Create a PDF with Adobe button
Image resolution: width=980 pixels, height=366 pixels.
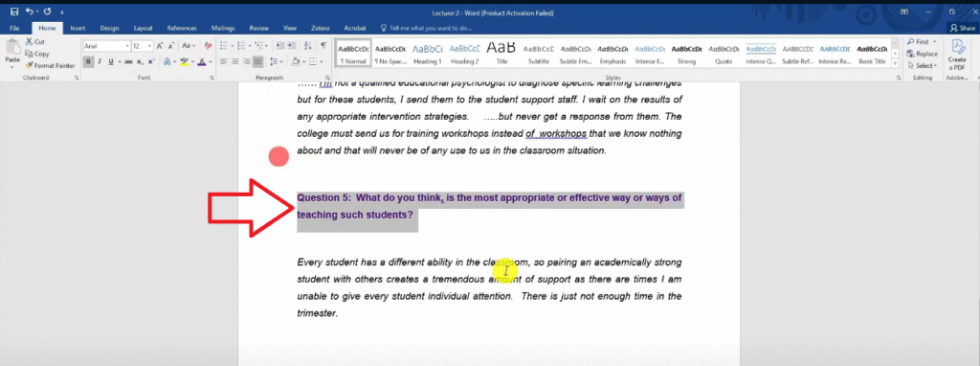(957, 55)
